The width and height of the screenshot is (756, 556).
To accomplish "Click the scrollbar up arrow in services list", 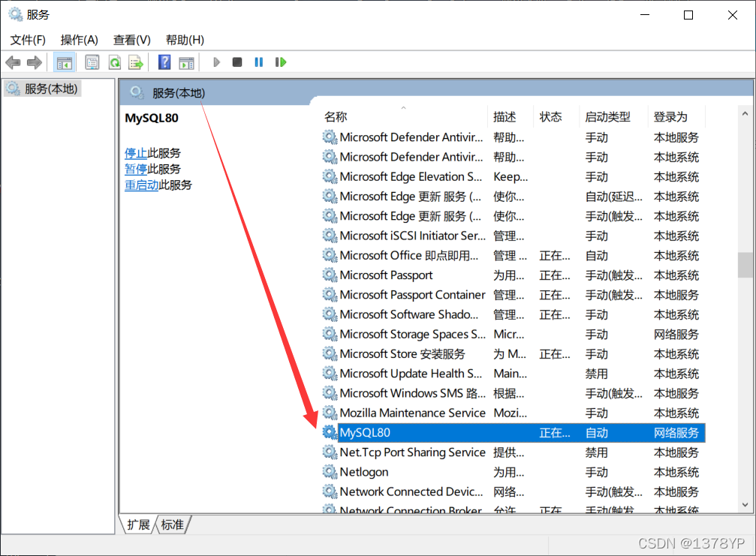I will [x=745, y=114].
